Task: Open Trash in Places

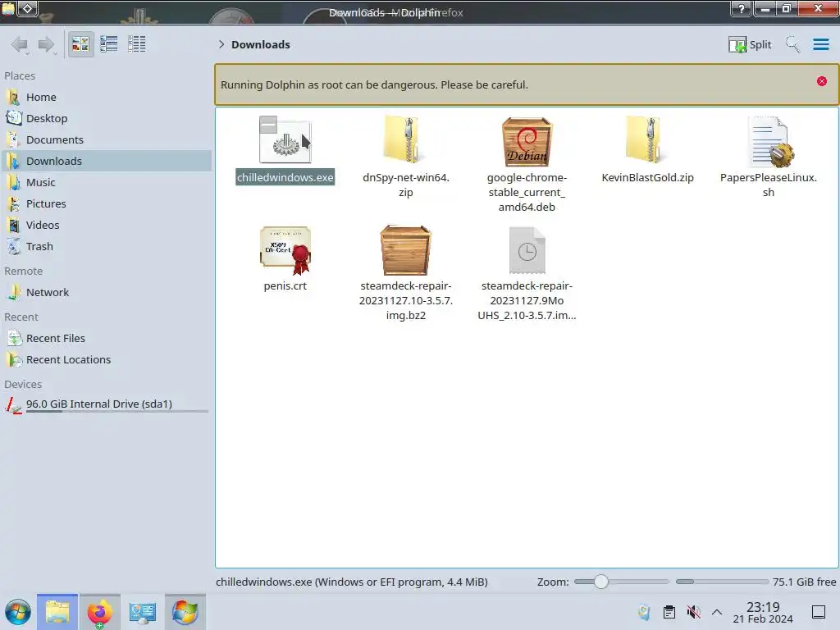Action: pos(107,247)
